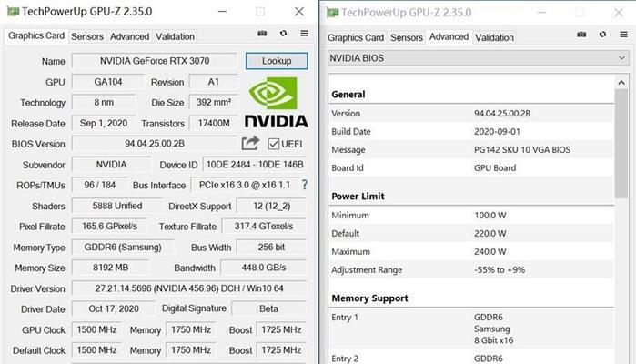The image size is (636, 364).
Task: Click the Bandwidth field 448.0 GB/s
Action: click(264, 268)
